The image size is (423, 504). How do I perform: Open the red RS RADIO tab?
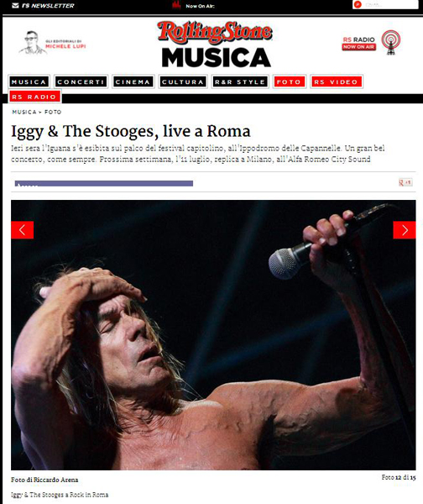click(x=34, y=97)
